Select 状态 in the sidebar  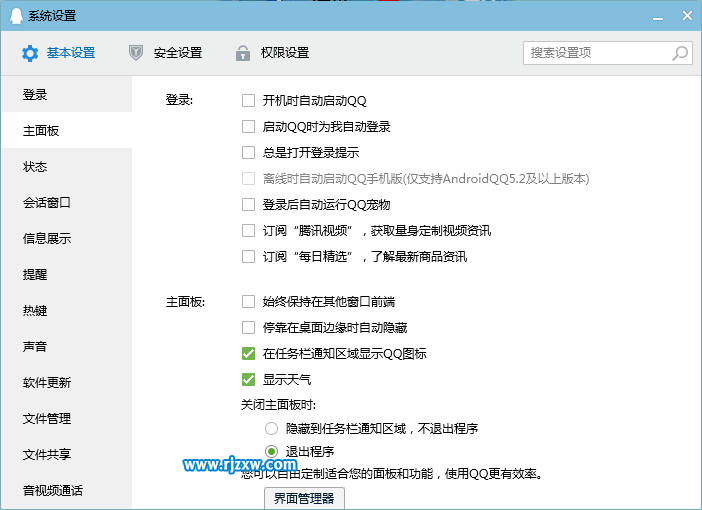(x=67, y=167)
